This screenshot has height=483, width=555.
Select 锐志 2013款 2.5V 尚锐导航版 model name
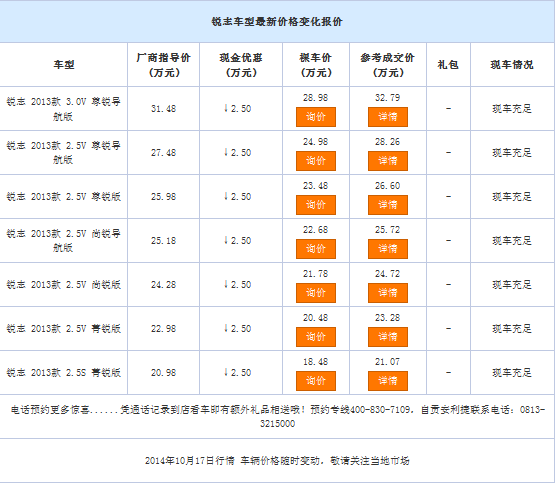coord(63,241)
